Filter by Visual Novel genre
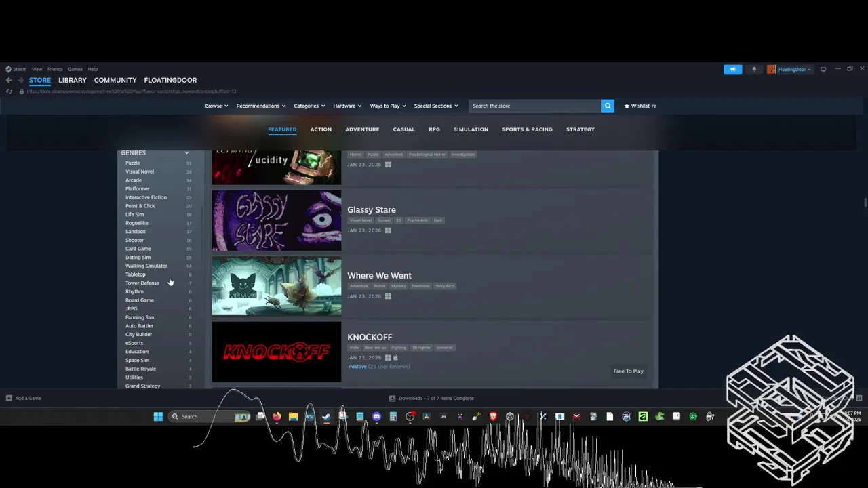This screenshot has height=488, width=868. (140, 171)
